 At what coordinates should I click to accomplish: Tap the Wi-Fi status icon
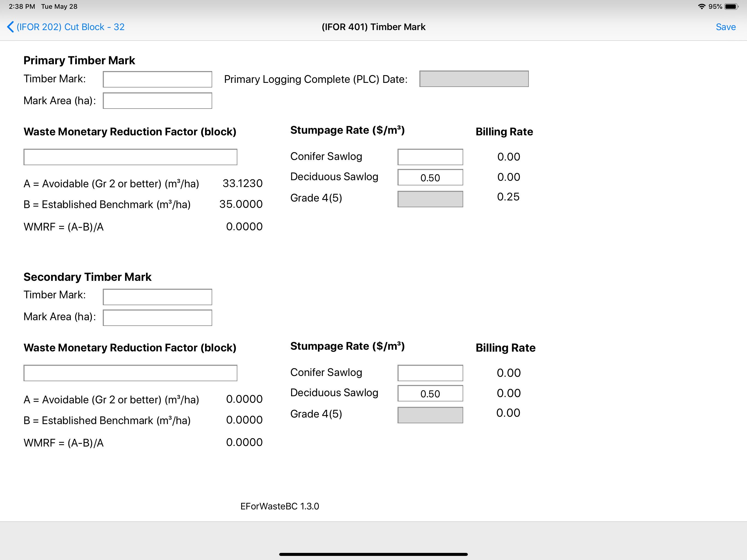(701, 6)
